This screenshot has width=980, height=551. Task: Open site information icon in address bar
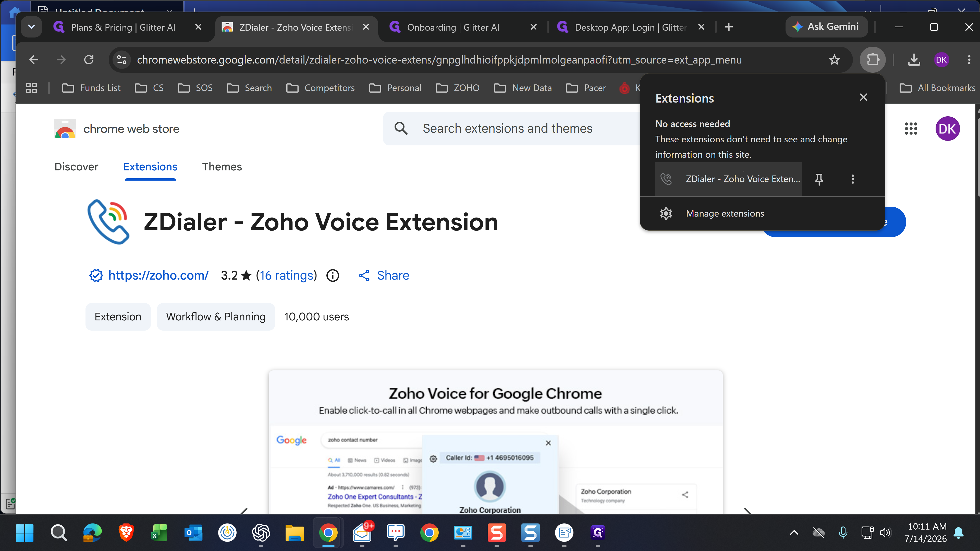pyautogui.click(x=122, y=60)
